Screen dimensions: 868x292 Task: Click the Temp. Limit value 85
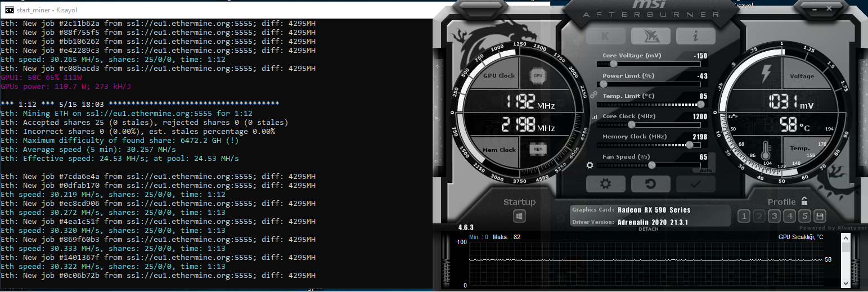pos(703,97)
